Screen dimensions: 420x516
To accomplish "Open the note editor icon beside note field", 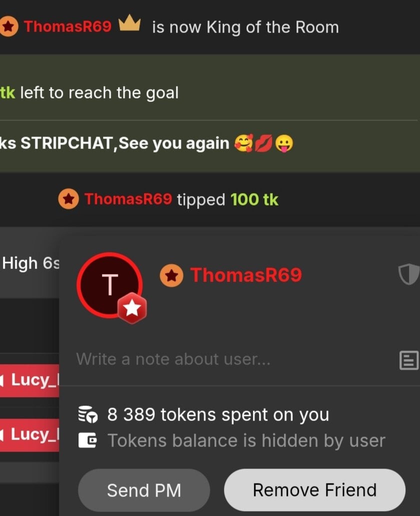I will (409, 360).
